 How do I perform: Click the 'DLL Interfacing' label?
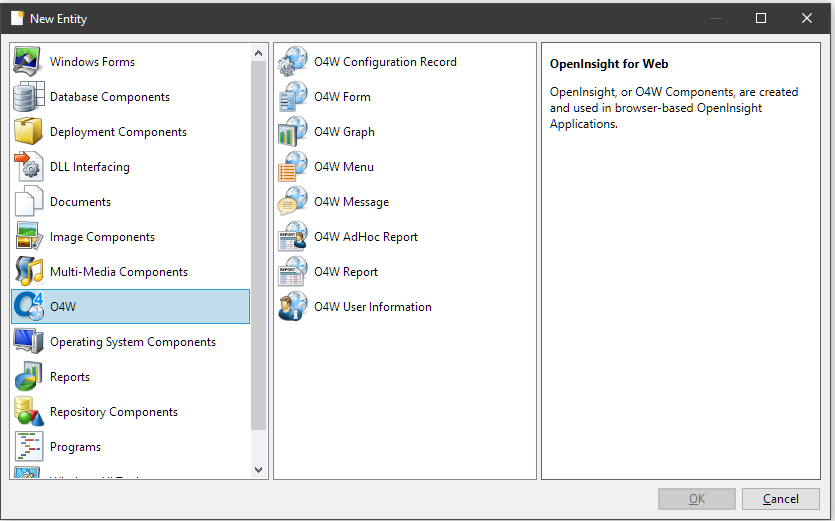(89, 167)
